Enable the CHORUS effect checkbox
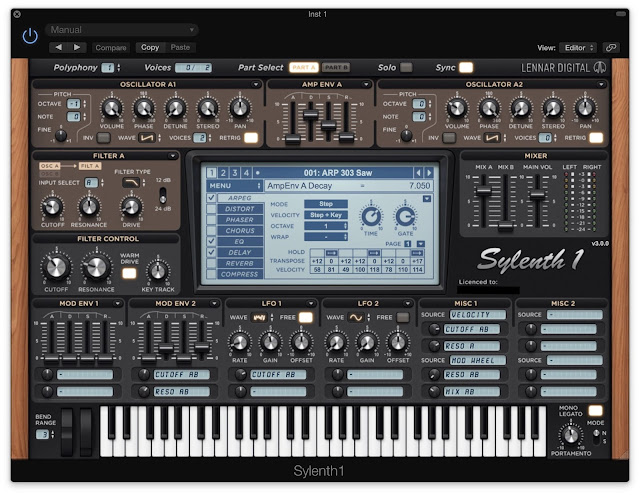Screen dimensions: 640x495 pos(211,231)
